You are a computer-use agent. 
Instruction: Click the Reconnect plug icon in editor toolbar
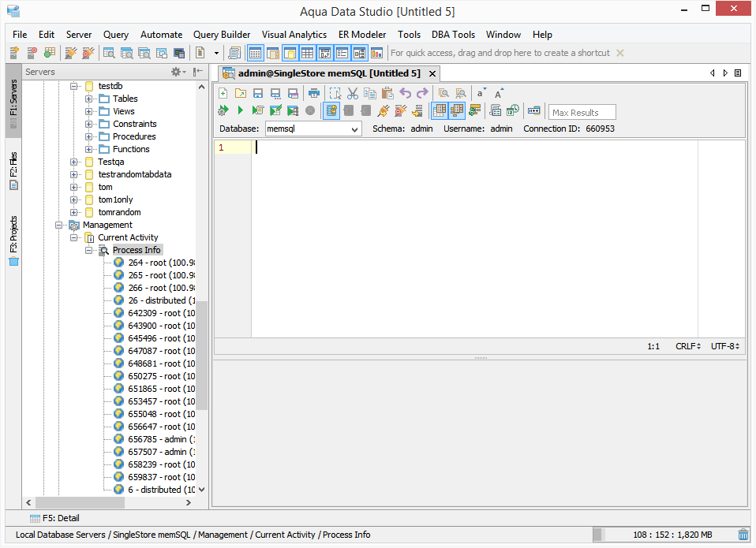point(384,110)
